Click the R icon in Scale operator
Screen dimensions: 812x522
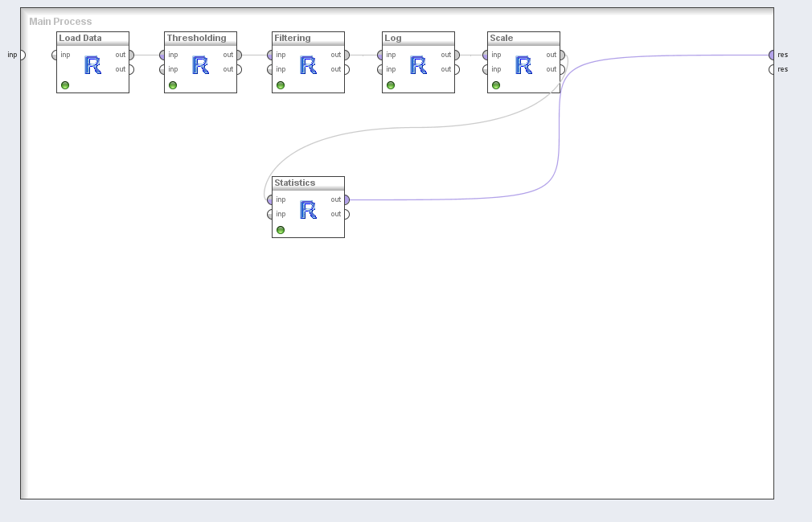(x=524, y=65)
